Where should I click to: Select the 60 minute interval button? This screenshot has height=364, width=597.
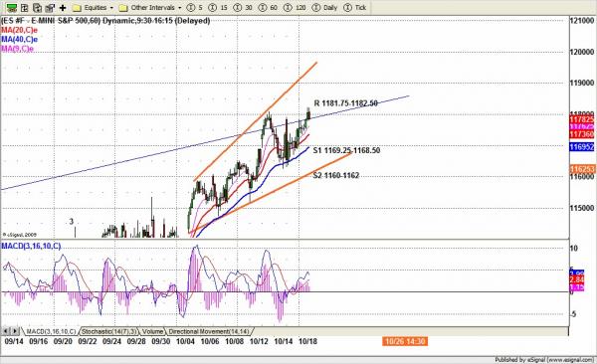269,8
